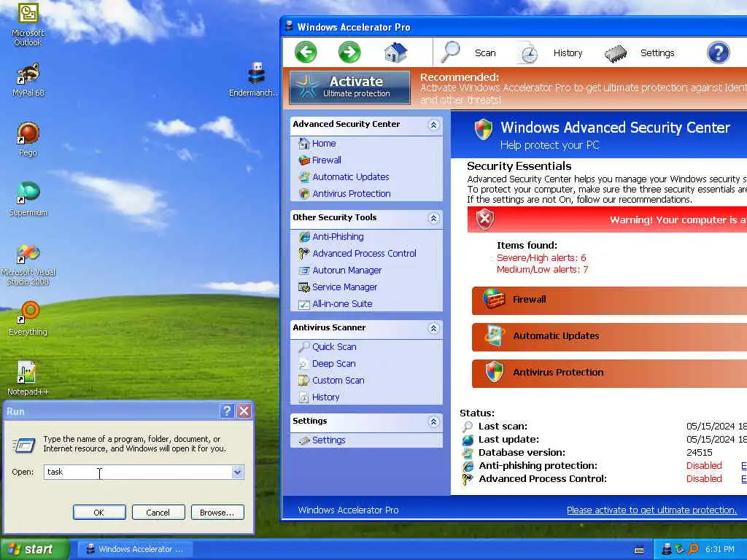The image size is (747, 560).
Task: Select the Everything desktop shortcut
Action: (28, 319)
